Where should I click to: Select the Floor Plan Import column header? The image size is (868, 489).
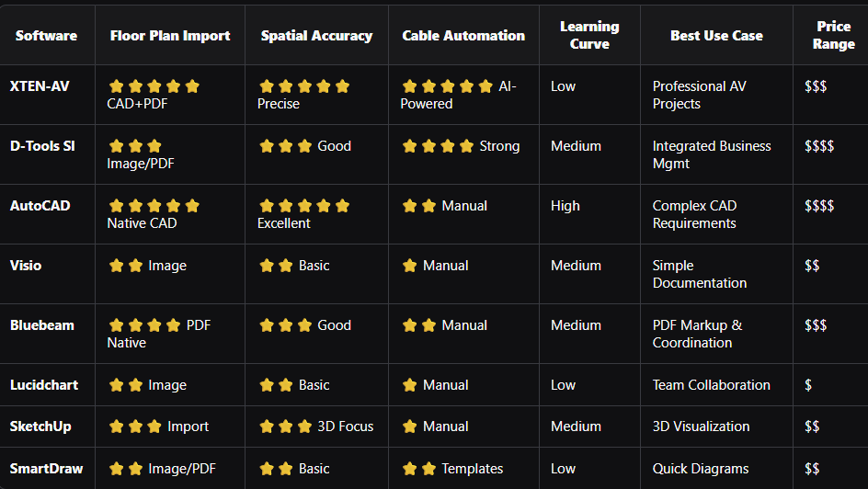pyautogui.click(x=170, y=36)
